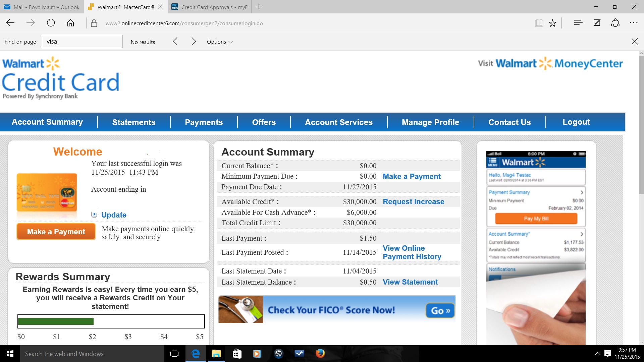Click the Make a Web Note icon

click(597, 23)
